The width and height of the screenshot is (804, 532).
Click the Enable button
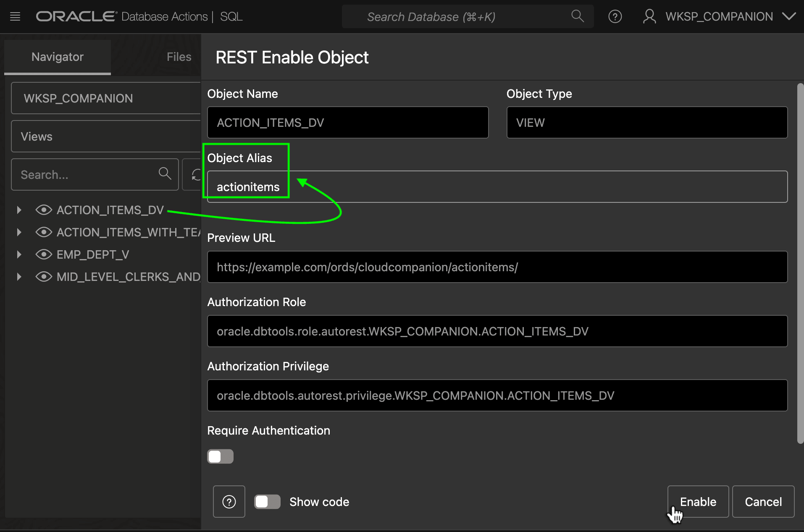pyautogui.click(x=698, y=502)
